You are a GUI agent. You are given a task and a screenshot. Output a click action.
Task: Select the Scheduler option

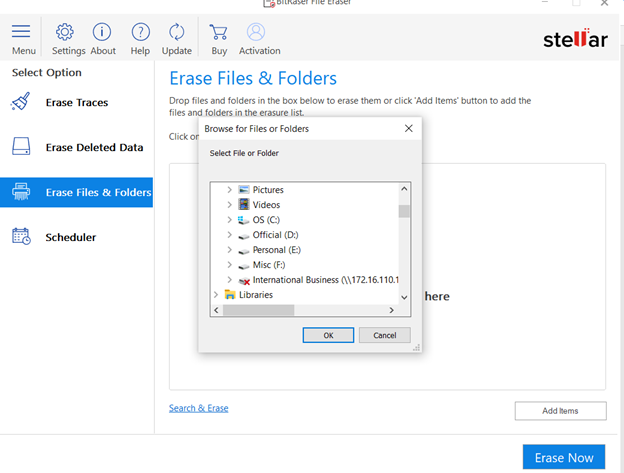pos(76,237)
